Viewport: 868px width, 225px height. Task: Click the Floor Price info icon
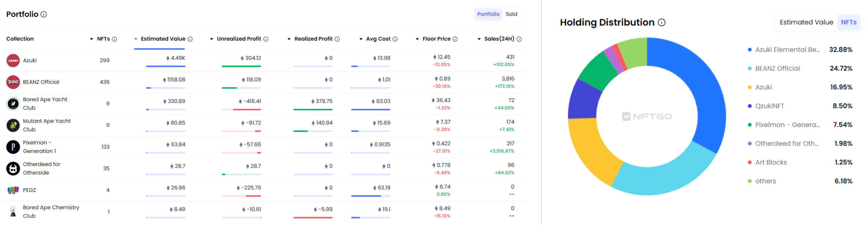(455, 39)
